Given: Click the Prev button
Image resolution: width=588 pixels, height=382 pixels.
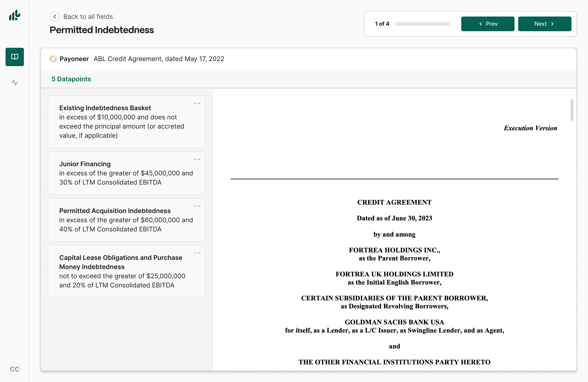Looking at the screenshot, I should (x=488, y=24).
